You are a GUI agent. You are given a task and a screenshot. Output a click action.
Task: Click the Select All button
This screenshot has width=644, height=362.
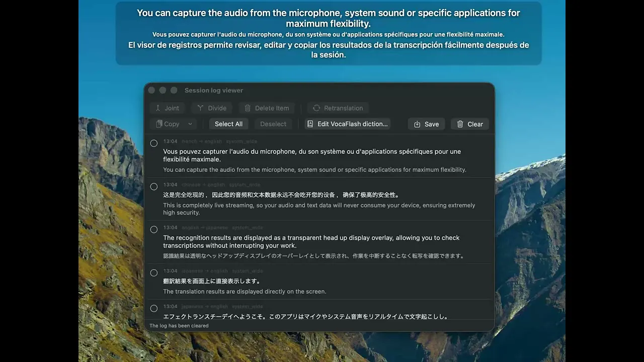click(x=228, y=124)
